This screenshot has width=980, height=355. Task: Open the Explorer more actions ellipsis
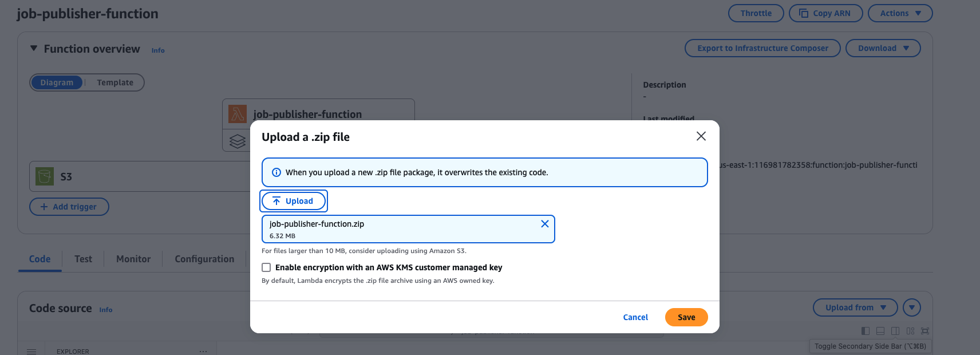click(203, 351)
